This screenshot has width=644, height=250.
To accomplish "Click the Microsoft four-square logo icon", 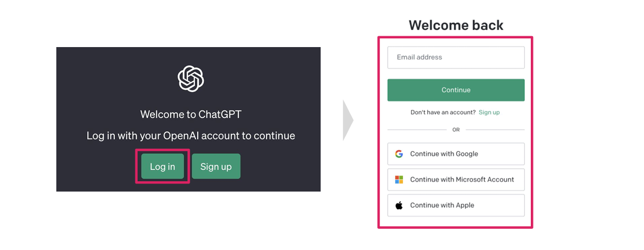I will [x=399, y=180].
